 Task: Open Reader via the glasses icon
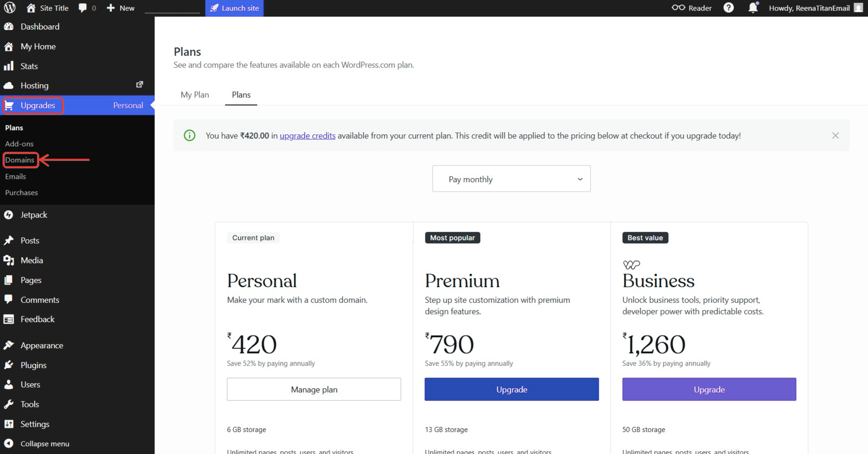tap(678, 7)
